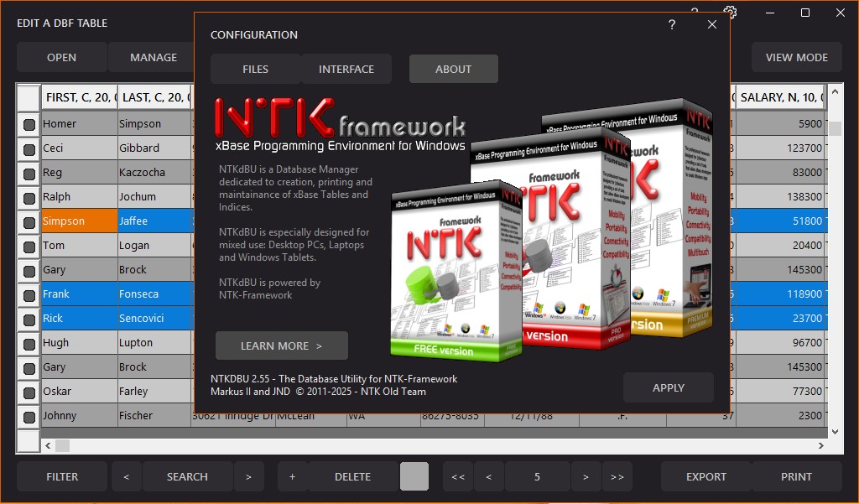This screenshot has height=504, width=859.
Task: Toggle row marker for Reg Kaczocha
Action: (29, 173)
